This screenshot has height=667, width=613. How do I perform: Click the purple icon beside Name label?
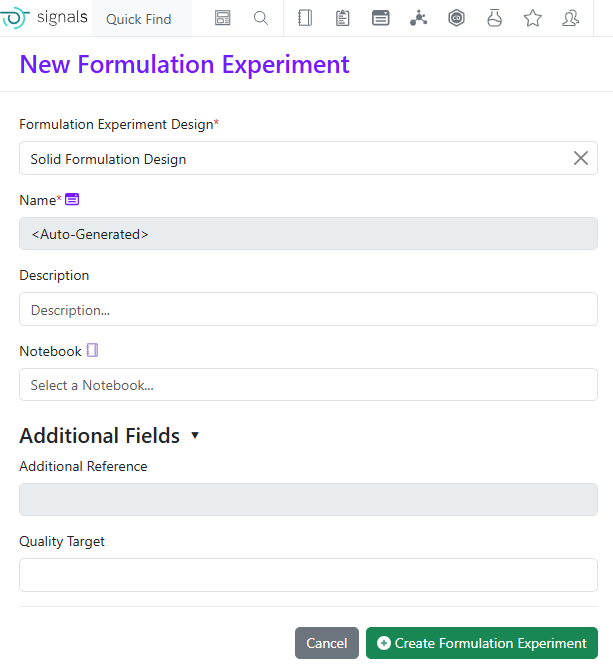click(72, 199)
